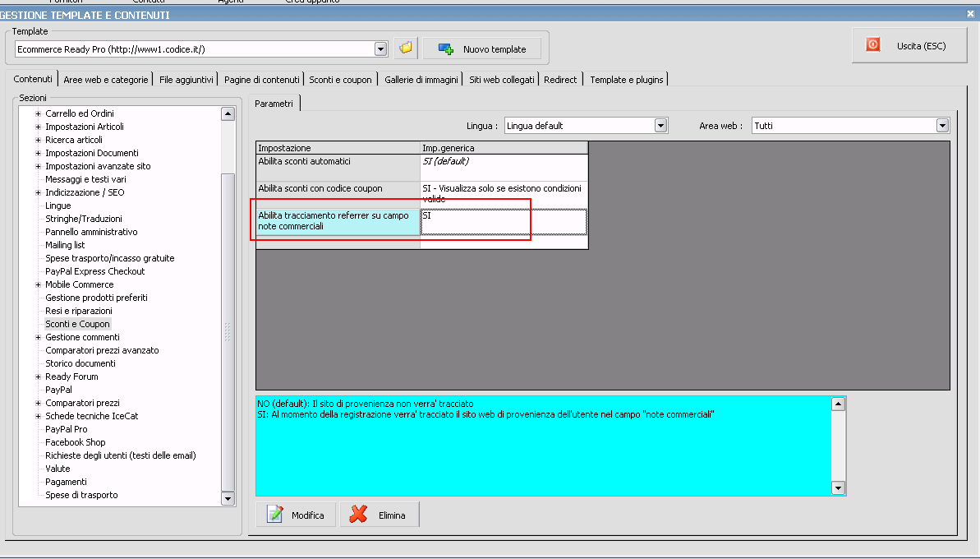Open the Siti web collegati tab
The width and height of the screenshot is (980, 559).
(x=502, y=80)
